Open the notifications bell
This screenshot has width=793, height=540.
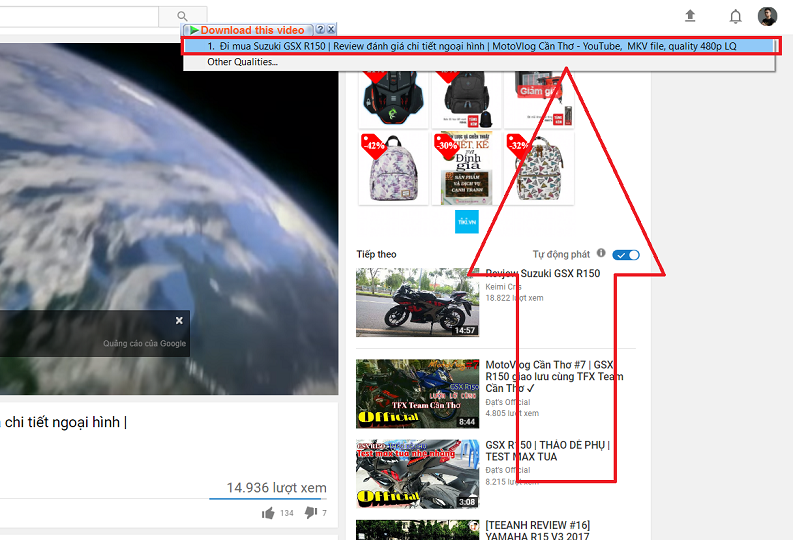[735, 17]
